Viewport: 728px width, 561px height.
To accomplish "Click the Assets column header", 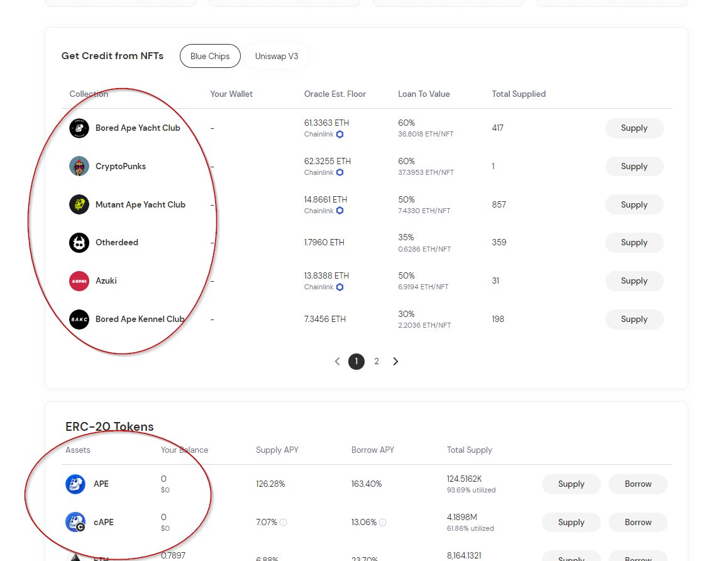I will [77, 450].
